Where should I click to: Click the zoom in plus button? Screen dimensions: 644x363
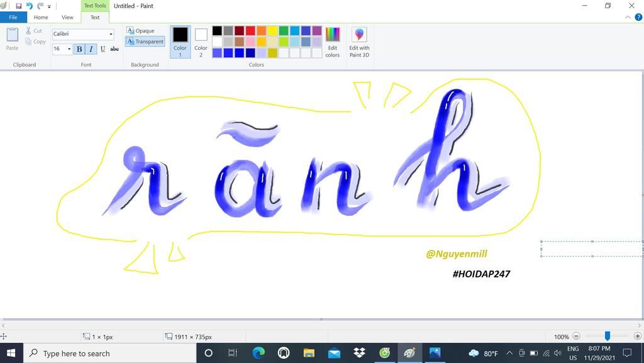click(x=638, y=337)
